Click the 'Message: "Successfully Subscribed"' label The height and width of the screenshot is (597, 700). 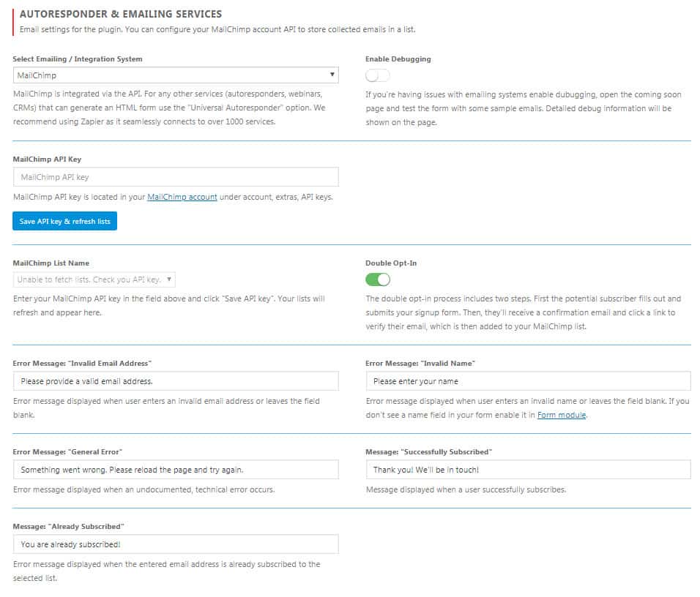click(428, 451)
